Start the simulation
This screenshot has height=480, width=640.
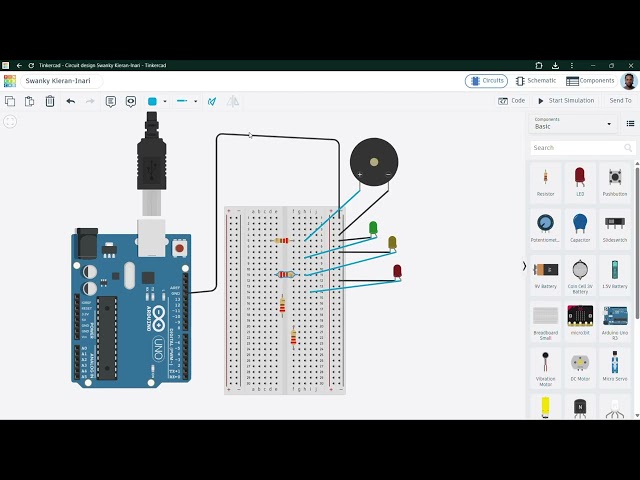566,100
